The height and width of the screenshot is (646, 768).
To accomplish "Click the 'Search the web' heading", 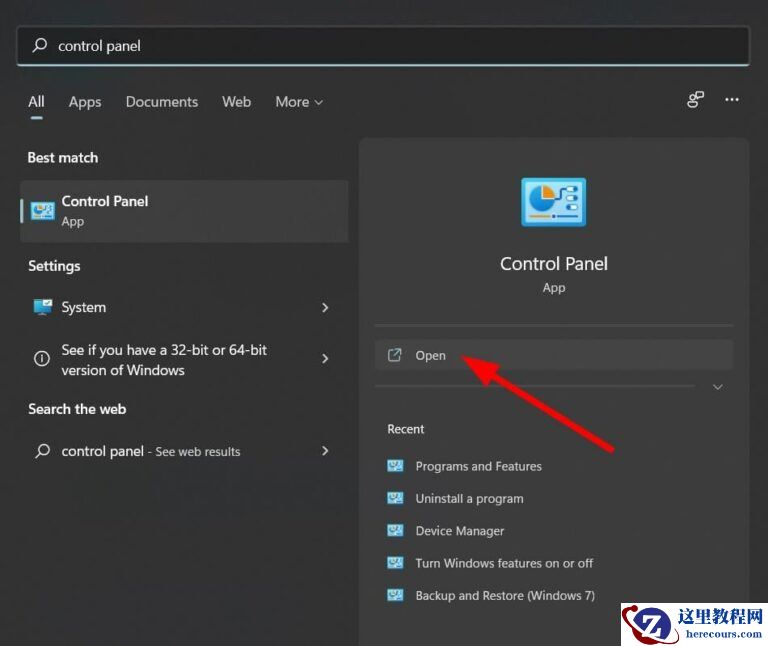I will (77, 409).
